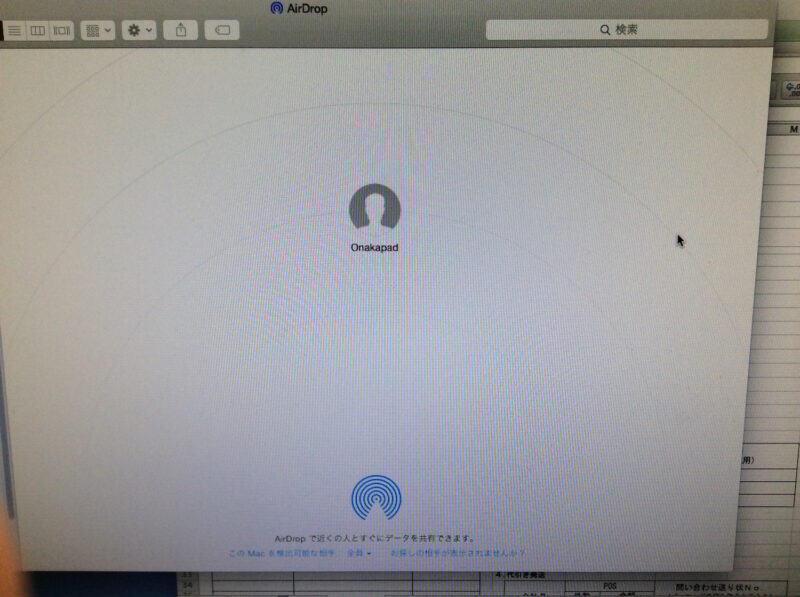Viewport: 800px width, 597px height.
Task: Click the AirDrop title bar icon
Action: coord(277,8)
